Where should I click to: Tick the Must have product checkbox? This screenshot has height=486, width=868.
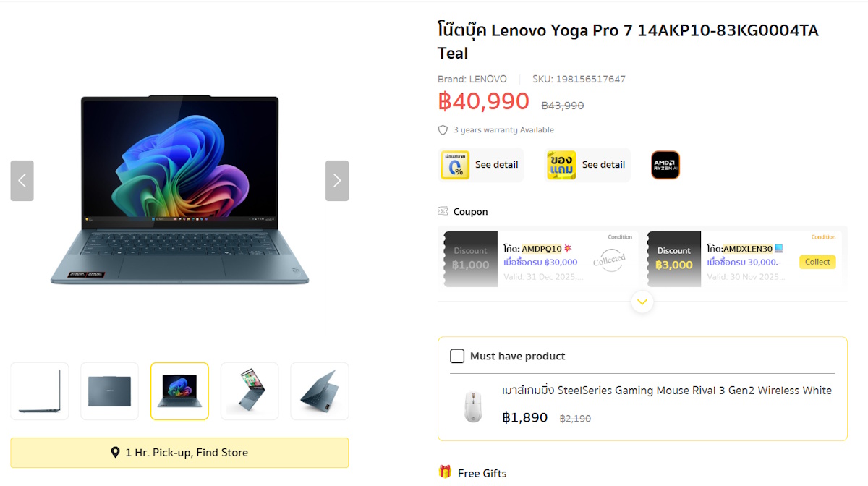click(x=457, y=356)
